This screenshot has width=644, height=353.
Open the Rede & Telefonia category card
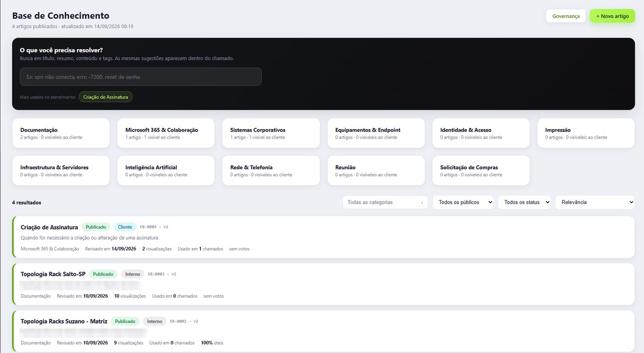[271, 171]
